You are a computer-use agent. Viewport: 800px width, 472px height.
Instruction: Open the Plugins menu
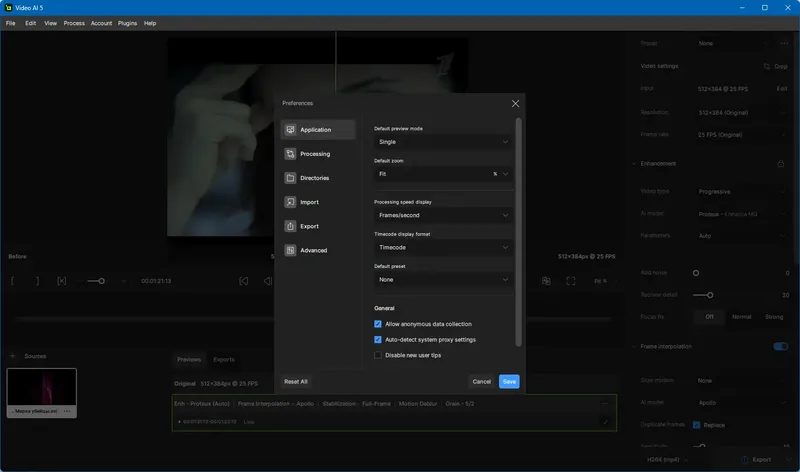128,23
